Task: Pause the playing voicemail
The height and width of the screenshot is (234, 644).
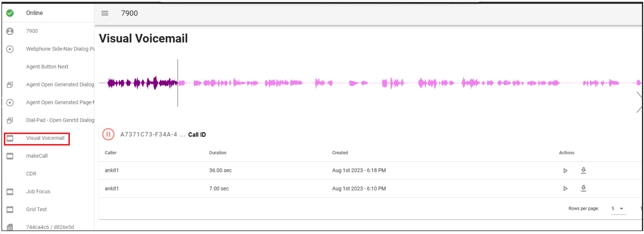Action: [x=108, y=134]
